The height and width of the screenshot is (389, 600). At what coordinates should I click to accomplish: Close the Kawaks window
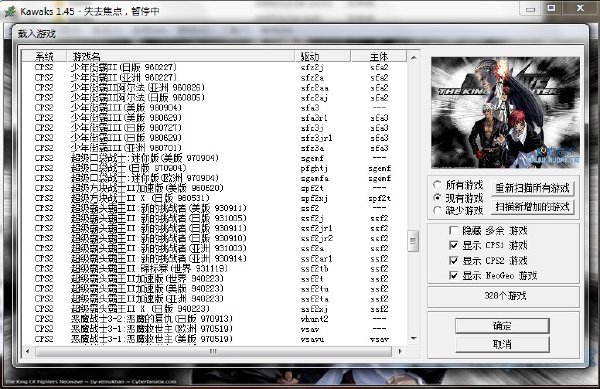coord(580,8)
